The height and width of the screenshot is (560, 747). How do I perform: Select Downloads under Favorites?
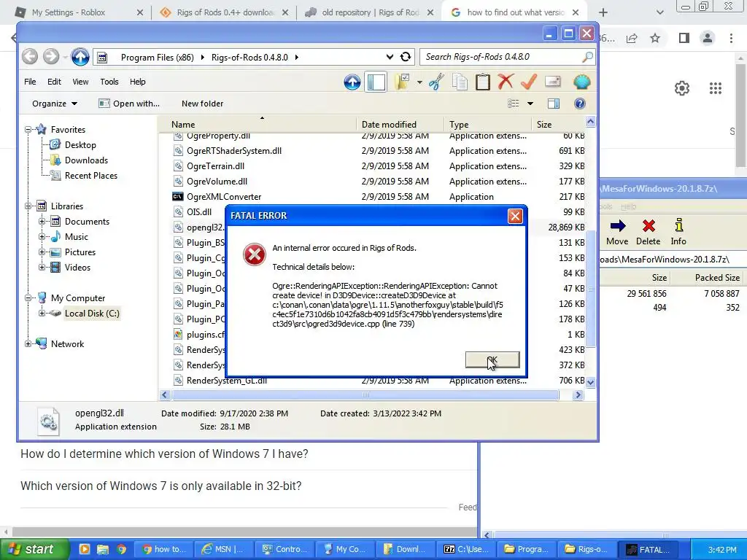86,160
